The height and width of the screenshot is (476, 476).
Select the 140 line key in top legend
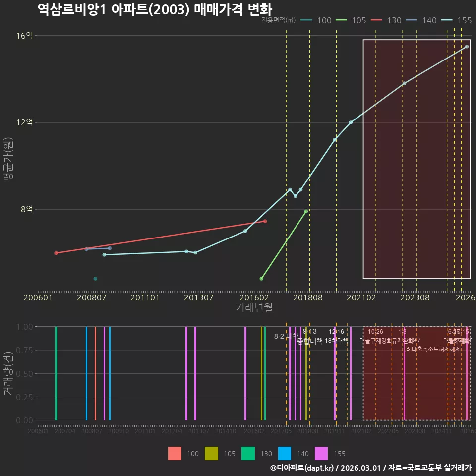412,20
